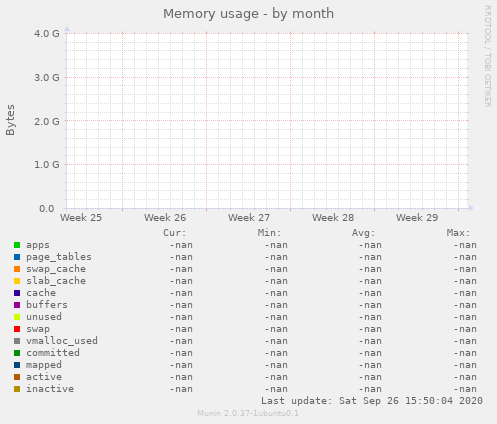Click the red swap legend swatch
The height and width of the screenshot is (424, 497).
click(17, 329)
